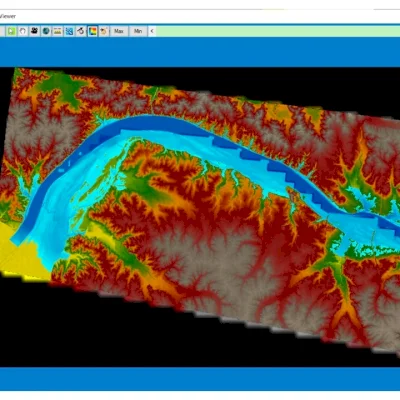This screenshot has width=400, height=400.
Task: Click the profile picture icon
Action: point(58,31)
